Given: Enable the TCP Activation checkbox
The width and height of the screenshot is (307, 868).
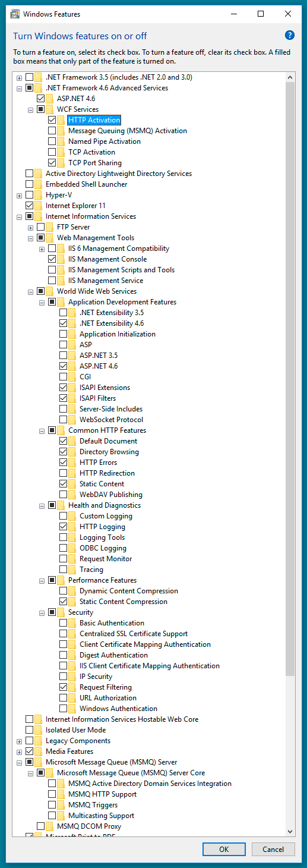Looking at the screenshot, I should pos(52,152).
